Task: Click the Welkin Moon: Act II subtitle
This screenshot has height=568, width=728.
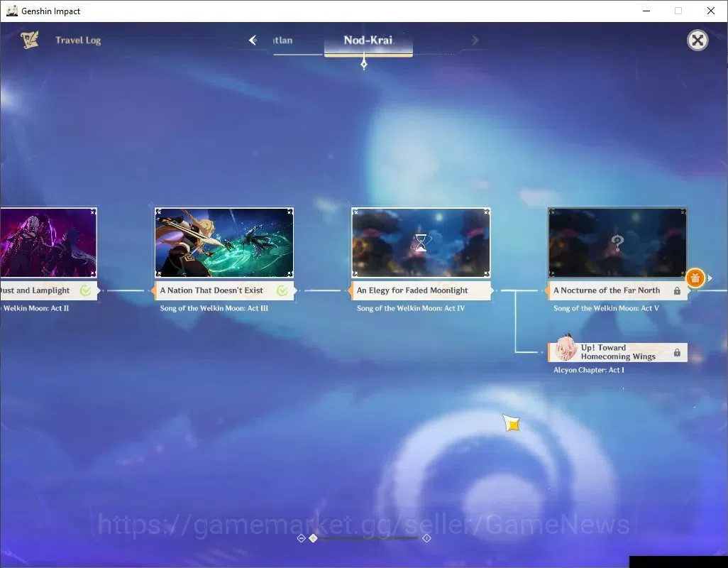Action: point(35,308)
